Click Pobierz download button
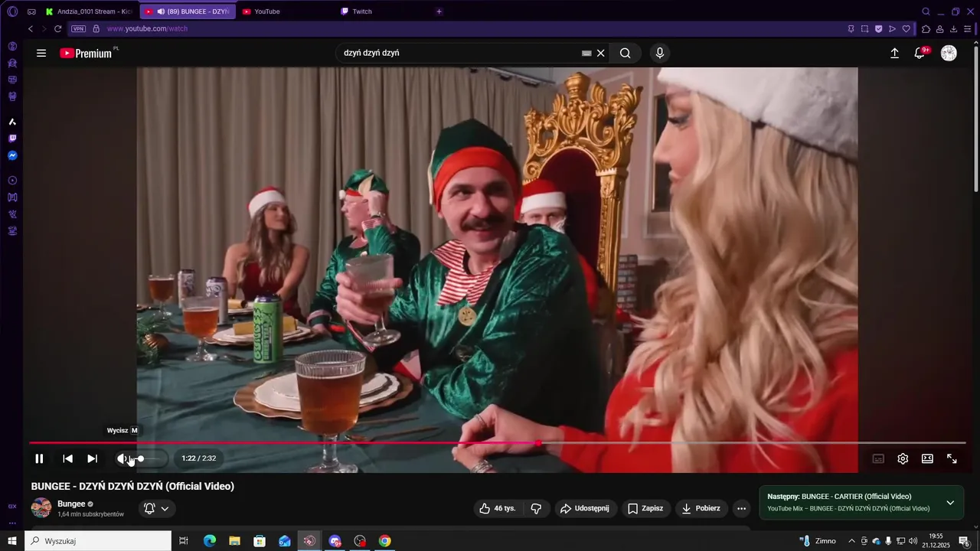 701,508
